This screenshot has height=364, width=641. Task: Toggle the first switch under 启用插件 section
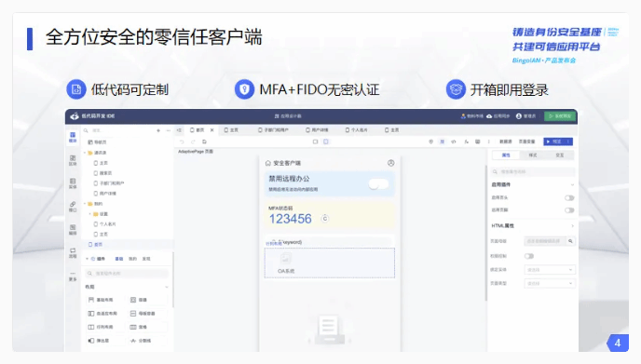point(569,197)
